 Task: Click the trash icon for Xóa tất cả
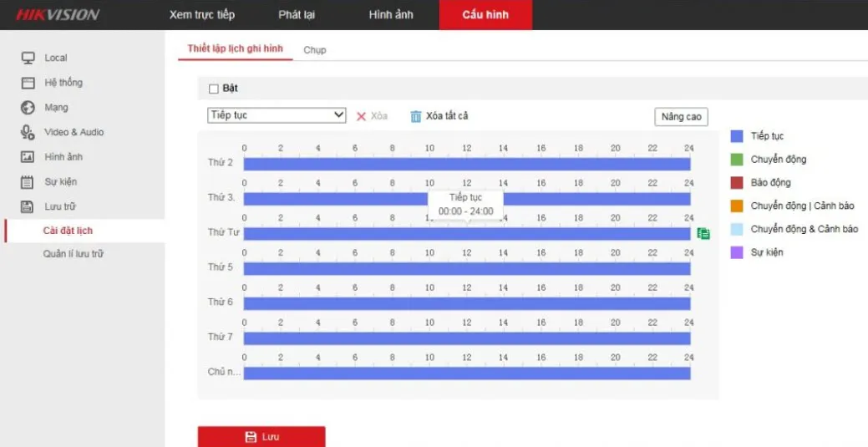(416, 116)
